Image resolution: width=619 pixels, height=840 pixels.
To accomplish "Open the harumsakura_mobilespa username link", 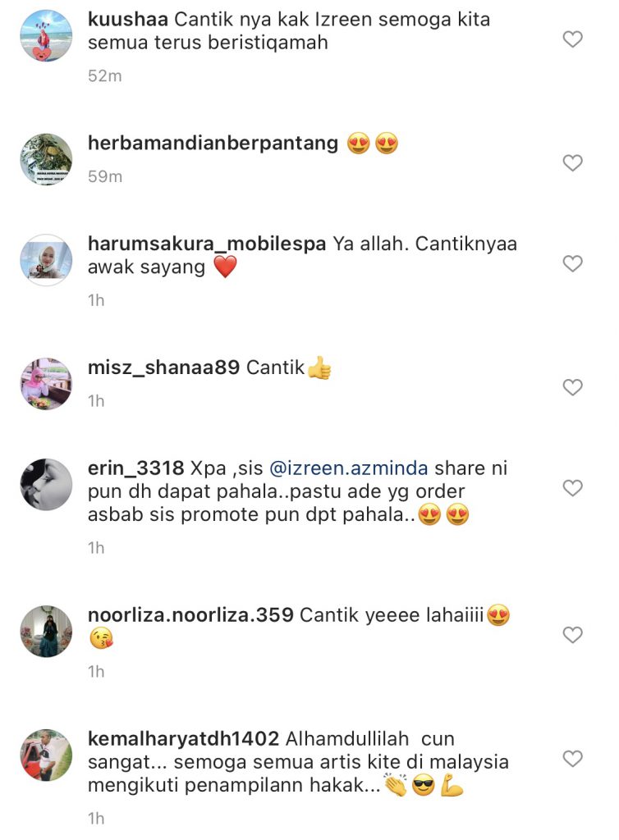I will pos(207,244).
